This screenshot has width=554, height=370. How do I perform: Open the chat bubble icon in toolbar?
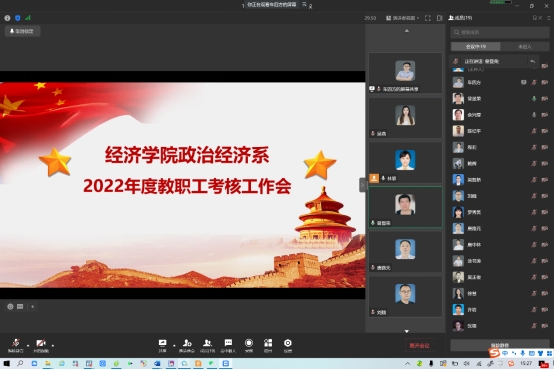tap(228, 345)
